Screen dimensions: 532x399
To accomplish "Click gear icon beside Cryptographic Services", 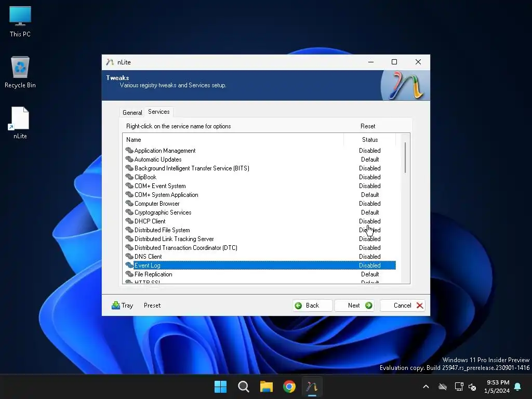I will tap(129, 212).
